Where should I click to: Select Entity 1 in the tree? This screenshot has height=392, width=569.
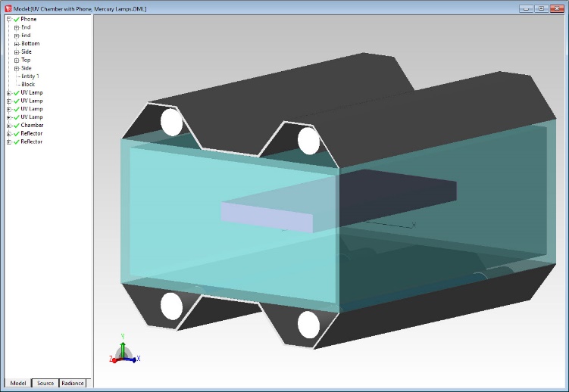tap(30, 76)
